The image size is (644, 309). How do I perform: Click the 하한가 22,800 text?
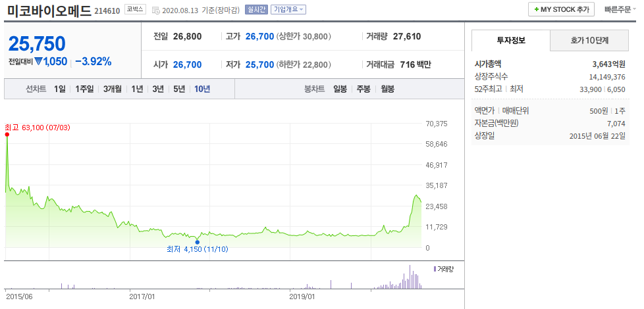point(304,64)
